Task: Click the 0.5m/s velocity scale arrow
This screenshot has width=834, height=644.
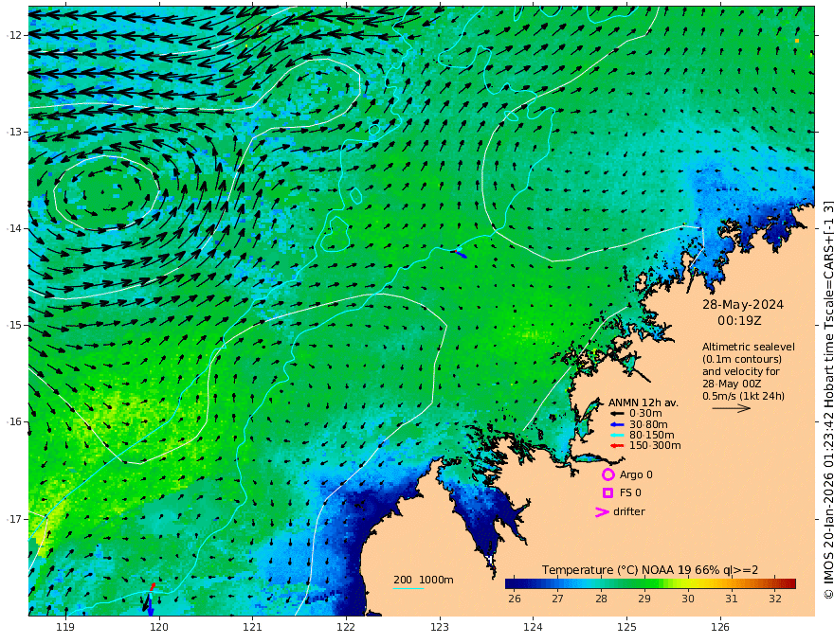Action: coord(732,408)
